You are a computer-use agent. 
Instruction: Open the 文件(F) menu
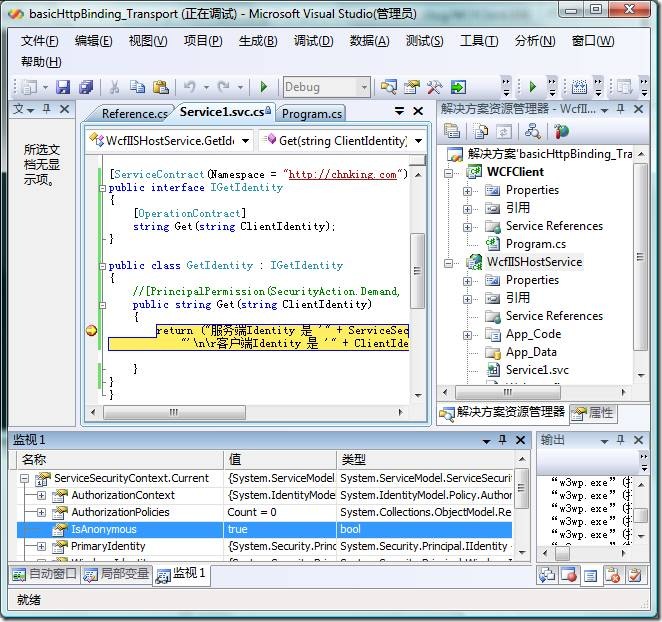coord(40,41)
